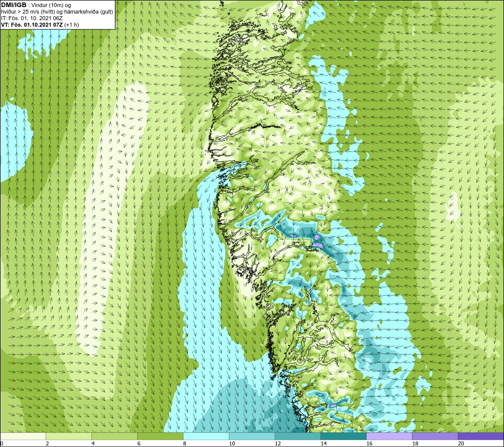Click the legend scale label '12'
Viewport: 504px width, 447px height.
pyautogui.click(x=278, y=443)
